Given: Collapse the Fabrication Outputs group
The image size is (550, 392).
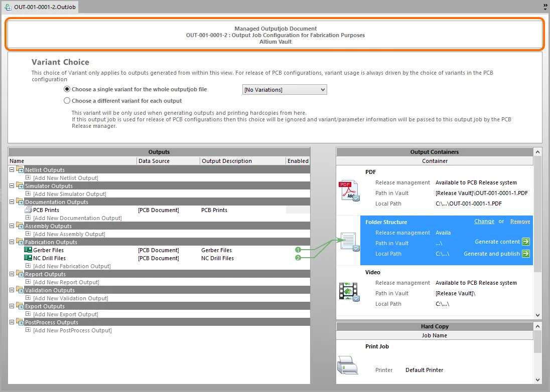Looking at the screenshot, I should coord(12,242).
